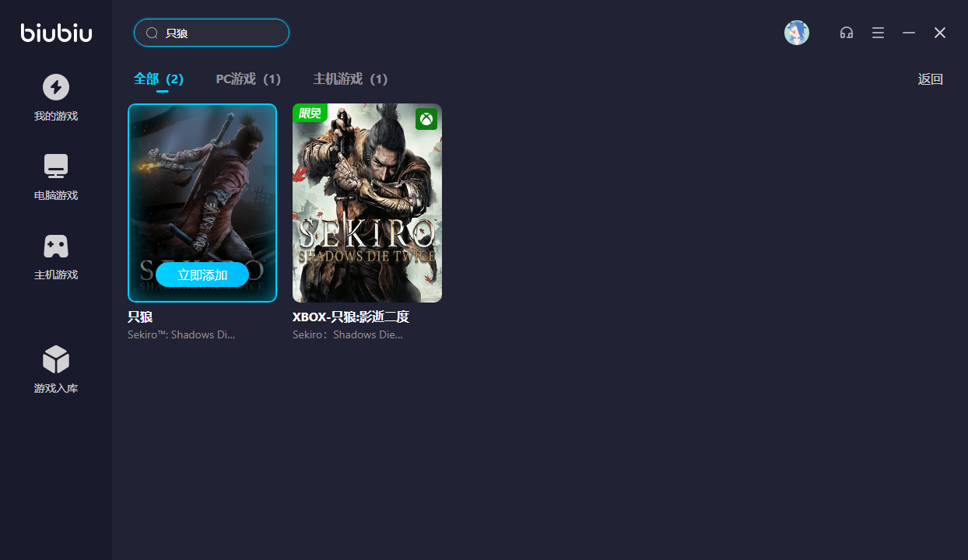This screenshot has height=560, width=968.
Task: Click the 我的游戏 sidebar label
Action: (56, 117)
